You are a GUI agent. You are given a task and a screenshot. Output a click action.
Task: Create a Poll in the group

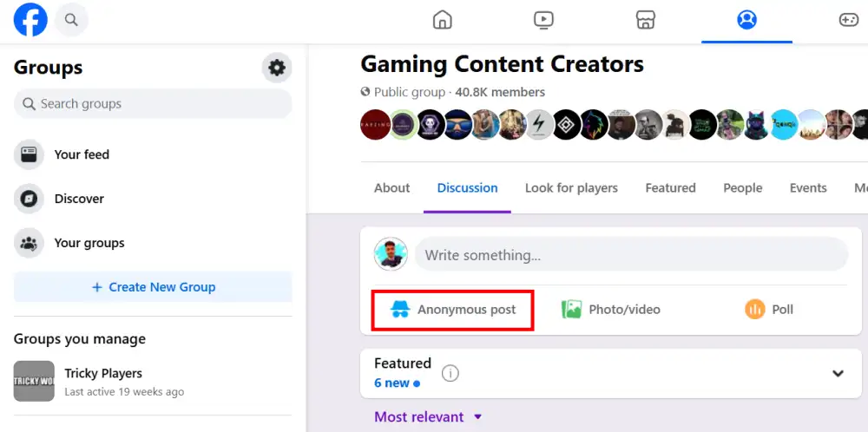point(769,310)
